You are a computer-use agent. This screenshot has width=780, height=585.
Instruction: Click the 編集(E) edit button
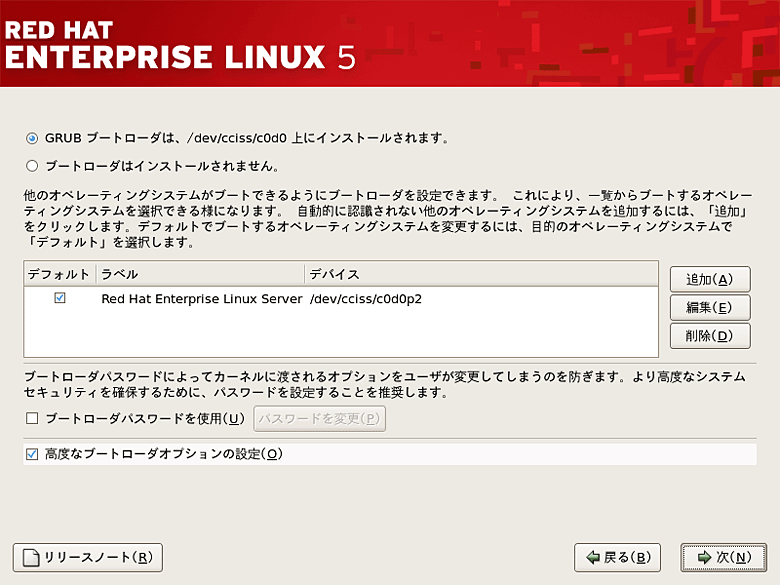(710, 307)
